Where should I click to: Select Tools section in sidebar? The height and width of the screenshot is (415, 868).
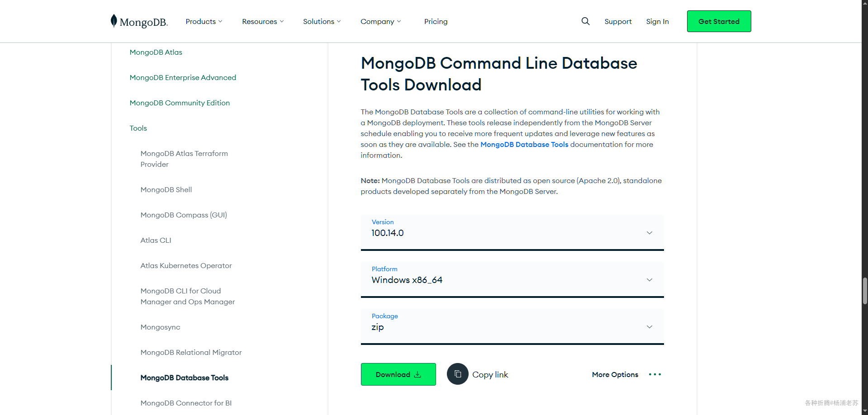[138, 128]
